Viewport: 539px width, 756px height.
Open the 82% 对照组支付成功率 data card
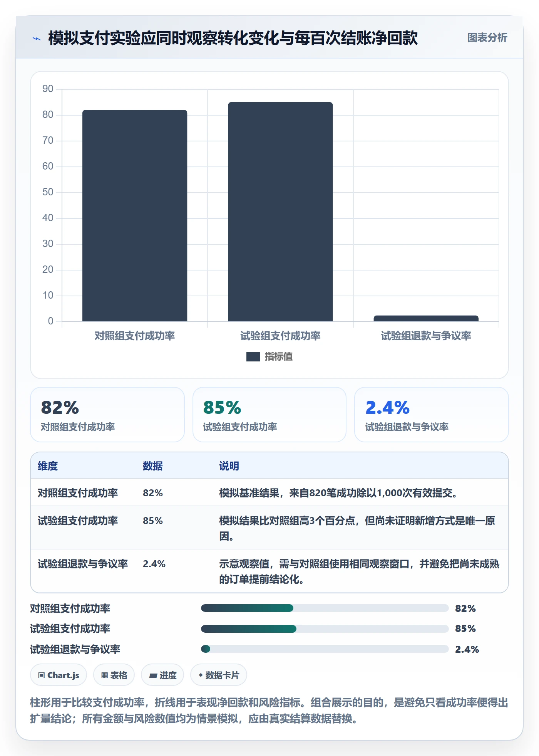pyautogui.click(x=107, y=415)
